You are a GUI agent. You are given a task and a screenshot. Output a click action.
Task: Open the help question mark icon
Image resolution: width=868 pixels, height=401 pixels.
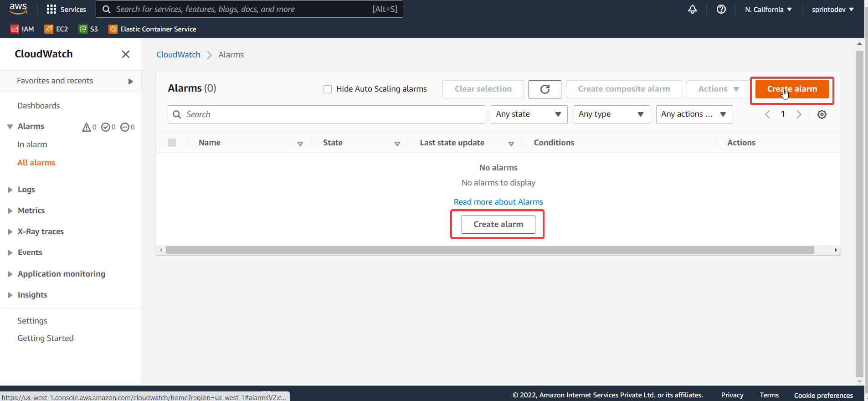click(x=721, y=9)
